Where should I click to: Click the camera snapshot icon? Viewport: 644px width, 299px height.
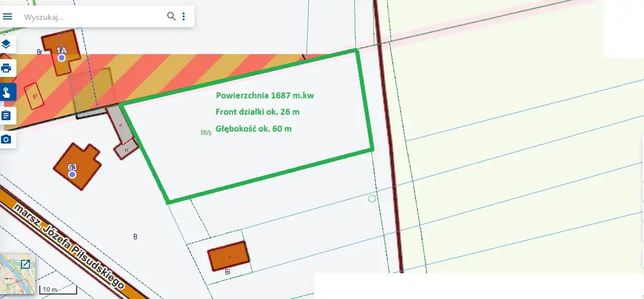6,139
